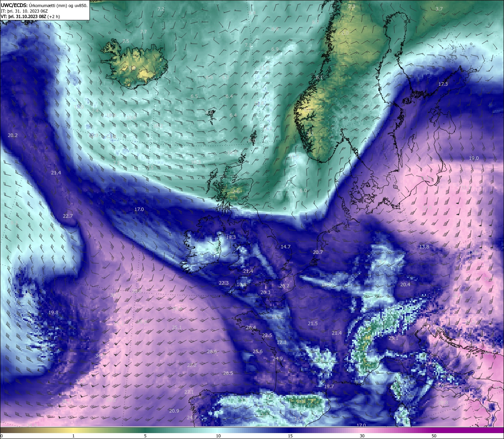Click the 20.7 value off the Dutch coast
504x439 pixels.
click(x=318, y=252)
